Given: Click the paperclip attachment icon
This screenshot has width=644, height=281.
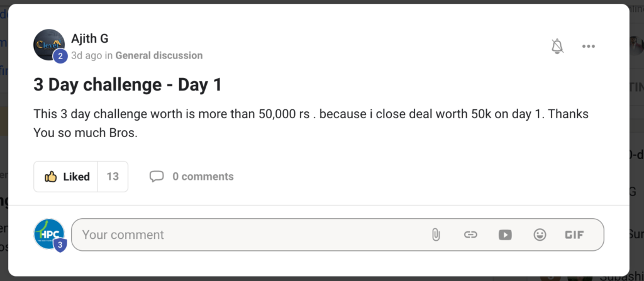Looking at the screenshot, I should click(435, 234).
